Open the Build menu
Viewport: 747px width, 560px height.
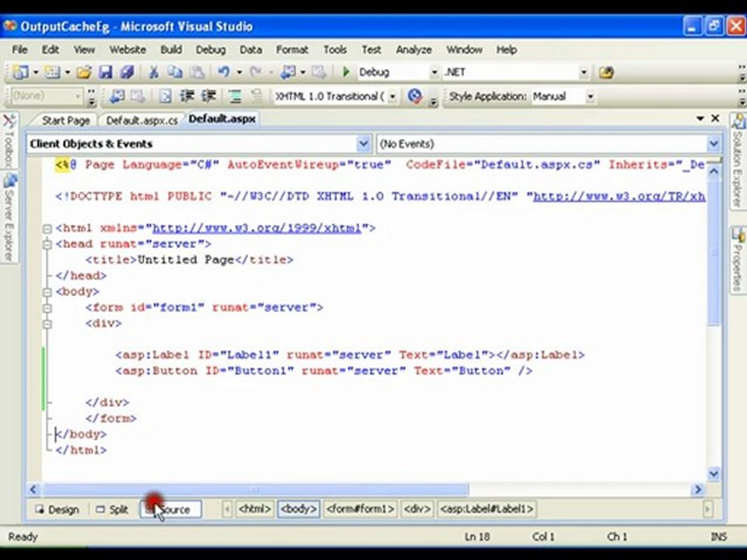tap(171, 50)
